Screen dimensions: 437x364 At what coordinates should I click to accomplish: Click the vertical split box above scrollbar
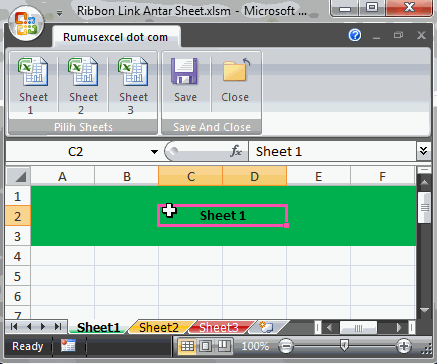(x=424, y=170)
